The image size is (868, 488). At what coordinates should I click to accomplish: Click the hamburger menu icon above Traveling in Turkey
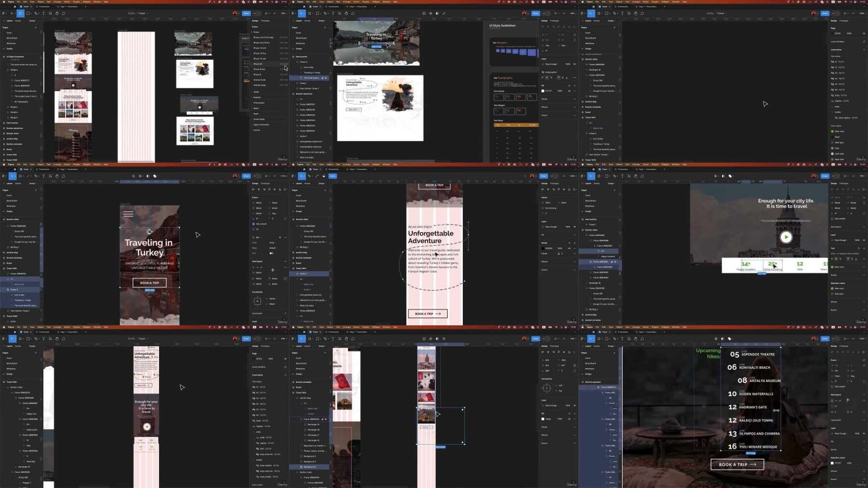[x=128, y=214]
